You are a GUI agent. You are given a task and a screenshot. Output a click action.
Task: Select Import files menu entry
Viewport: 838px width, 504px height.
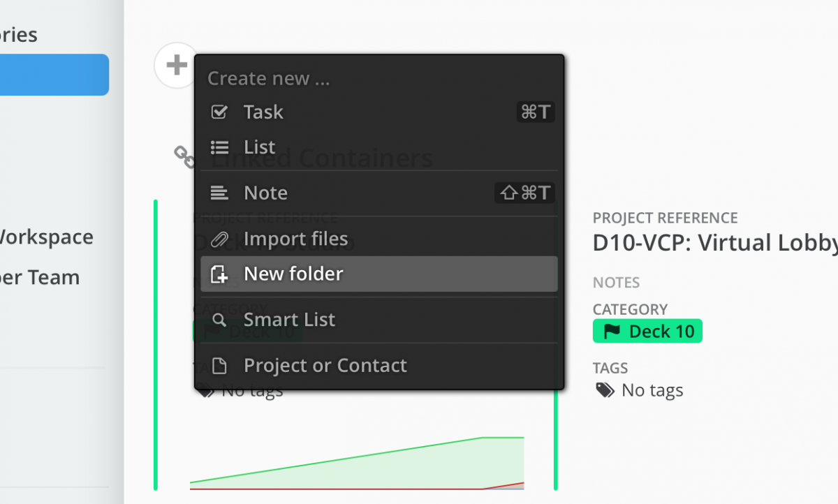[295, 239]
